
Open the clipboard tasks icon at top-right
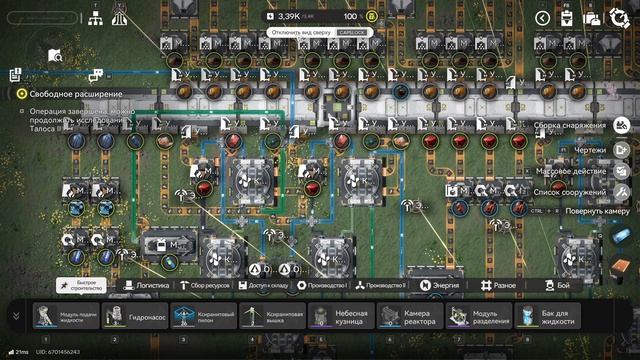tap(567, 18)
